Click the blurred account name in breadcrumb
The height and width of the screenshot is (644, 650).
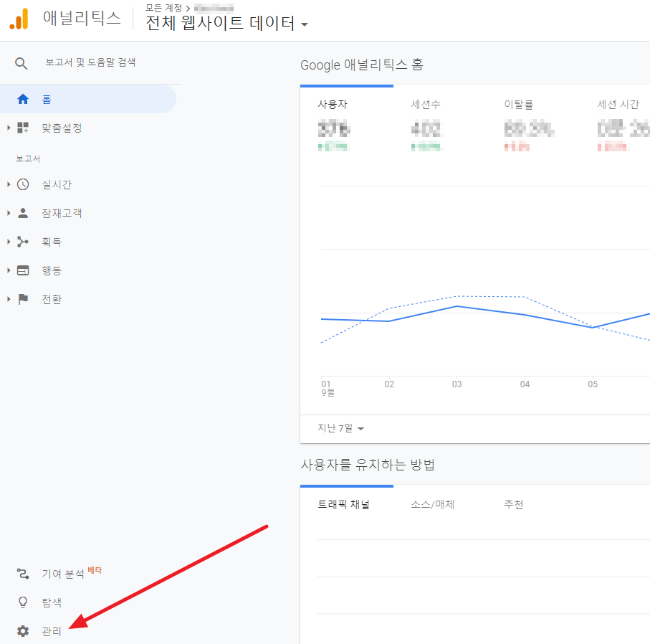point(214,8)
